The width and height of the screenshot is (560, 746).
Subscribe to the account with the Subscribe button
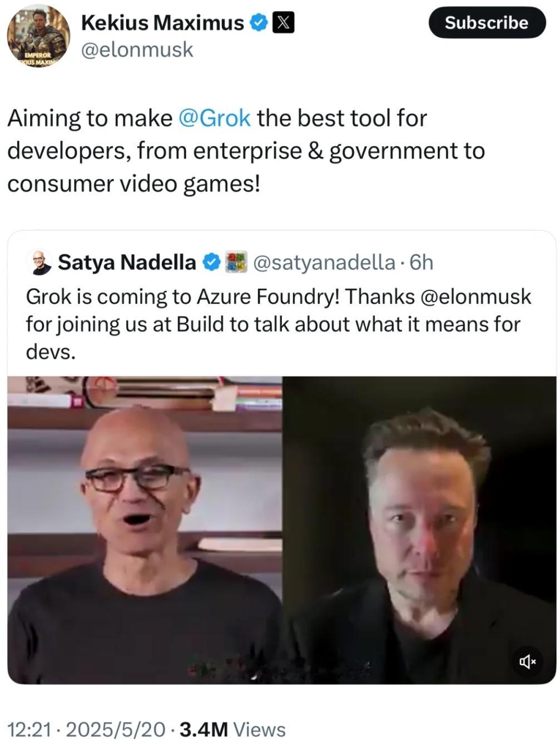[487, 22]
